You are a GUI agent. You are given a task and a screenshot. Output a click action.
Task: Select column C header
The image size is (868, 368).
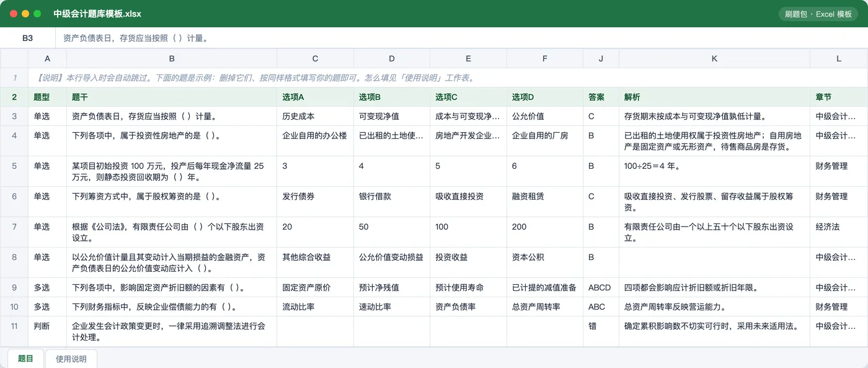click(316, 58)
